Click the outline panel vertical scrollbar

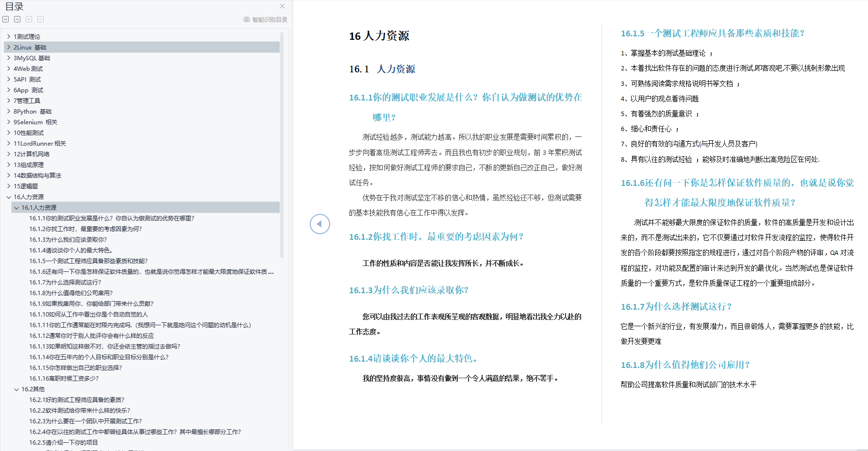282,146
